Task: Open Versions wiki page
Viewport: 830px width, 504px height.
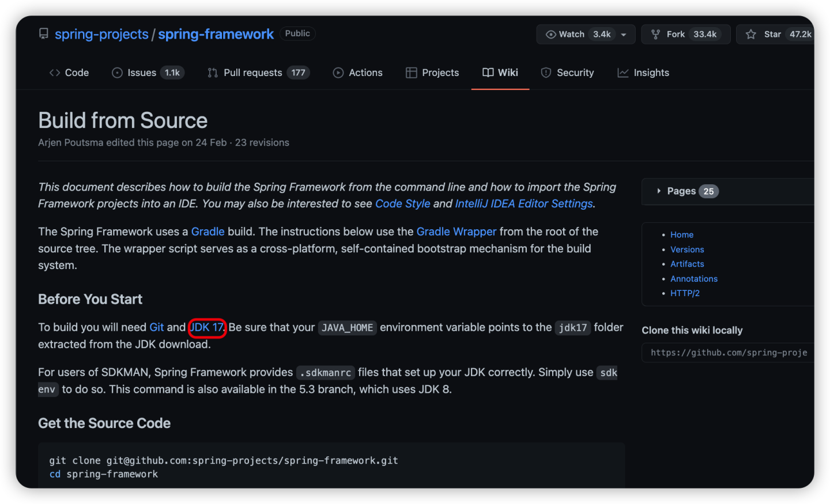Action: point(687,249)
